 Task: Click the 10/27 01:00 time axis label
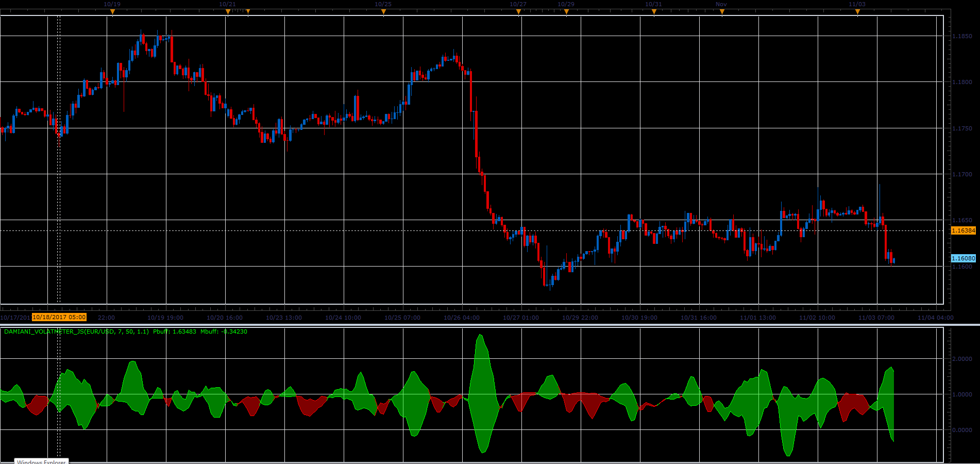coord(521,318)
